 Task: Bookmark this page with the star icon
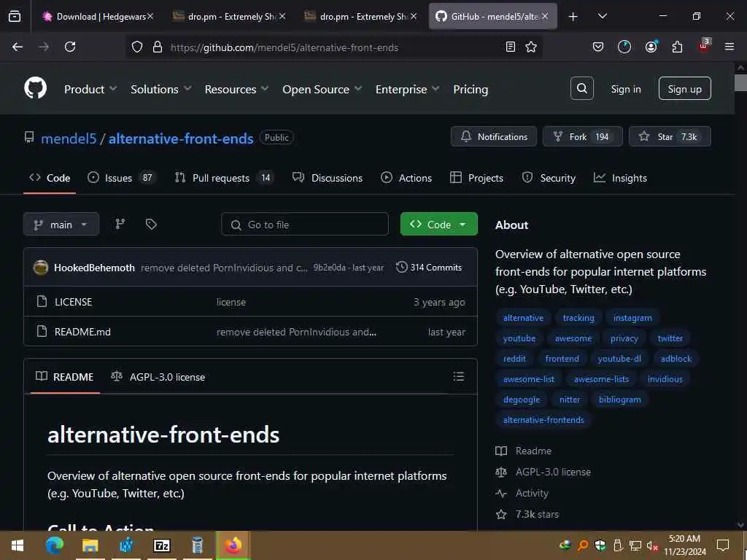(531, 47)
